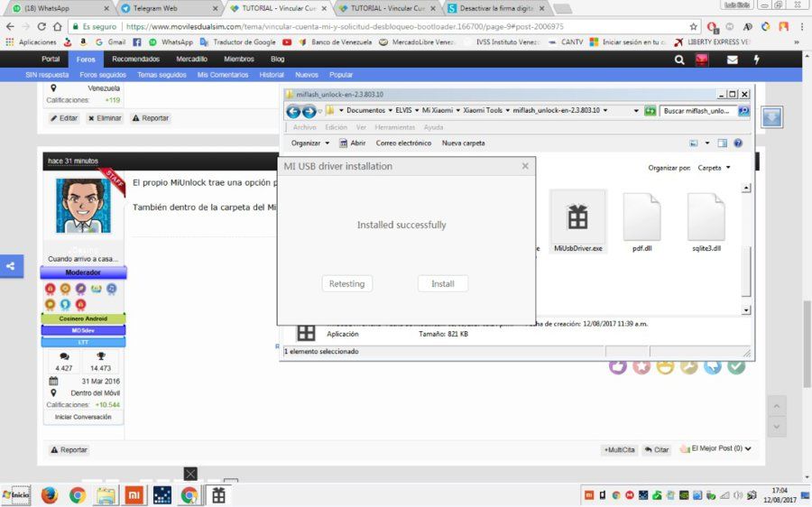Open the Mercadillo navigation item
Screen dimensions: 812x507
[191, 59]
